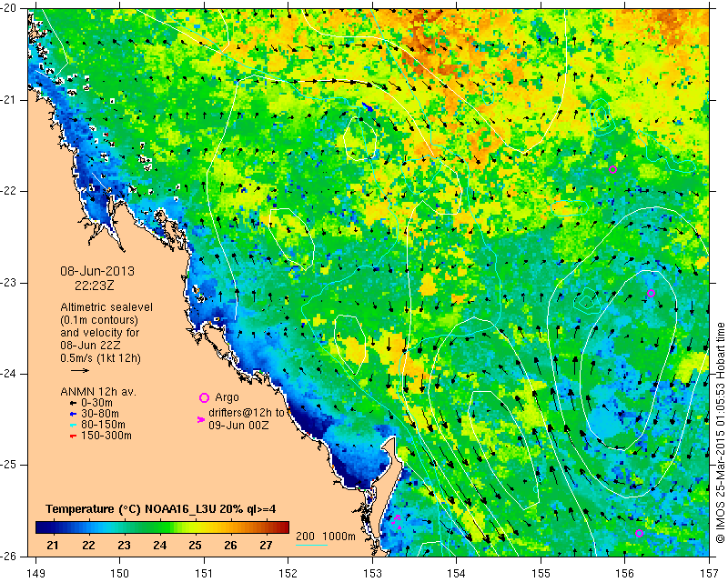The image size is (728, 582).
Task: Click the Argo float marker near 22°S 156°E
Action: [612, 169]
